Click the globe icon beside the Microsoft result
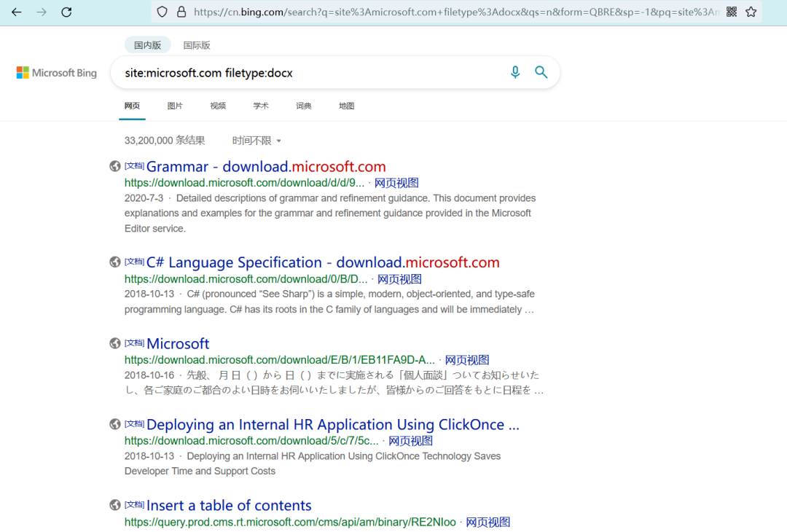Viewport: 787px width, 532px height. (x=115, y=343)
